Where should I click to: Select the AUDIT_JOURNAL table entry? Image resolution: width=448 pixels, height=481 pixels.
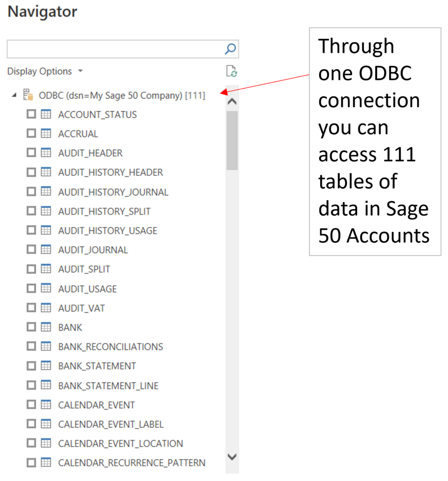click(93, 249)
